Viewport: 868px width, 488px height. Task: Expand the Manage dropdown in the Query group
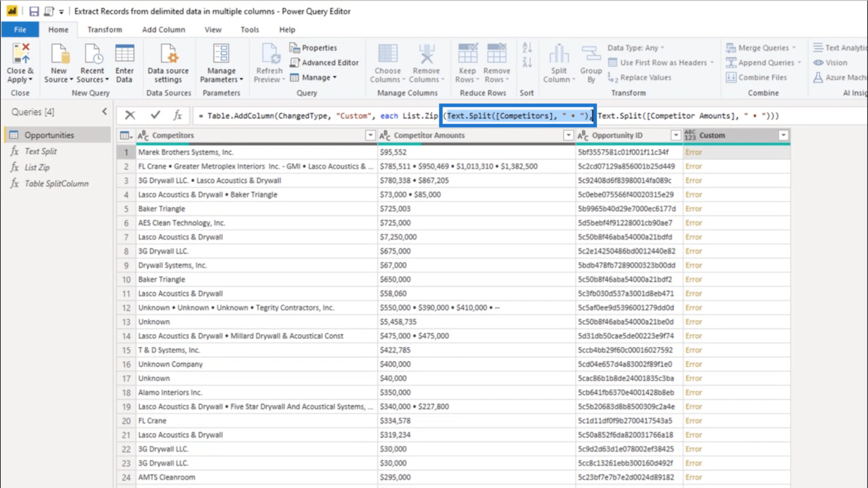pos(313,77)
